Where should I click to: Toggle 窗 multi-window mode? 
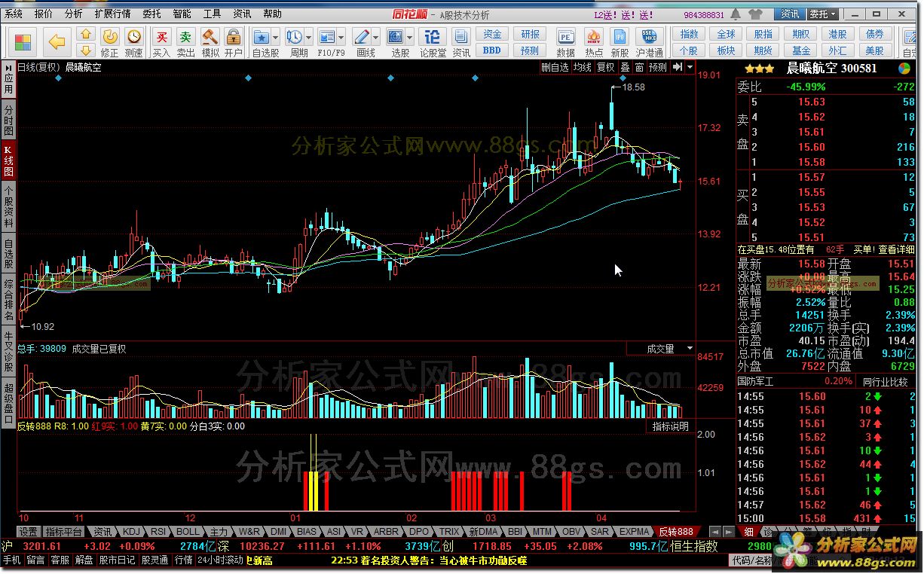point(639,67)
